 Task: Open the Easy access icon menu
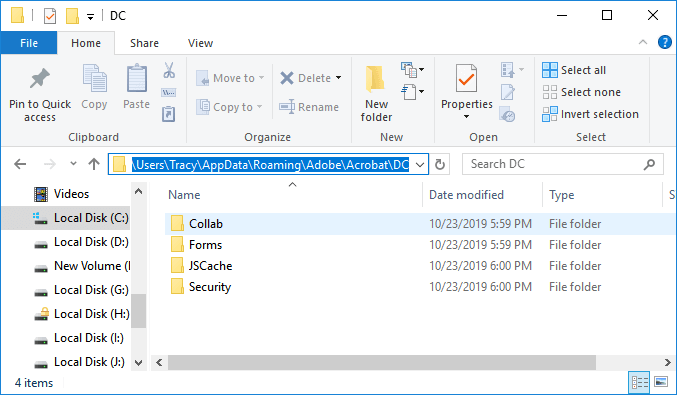(x=412, y=92)
